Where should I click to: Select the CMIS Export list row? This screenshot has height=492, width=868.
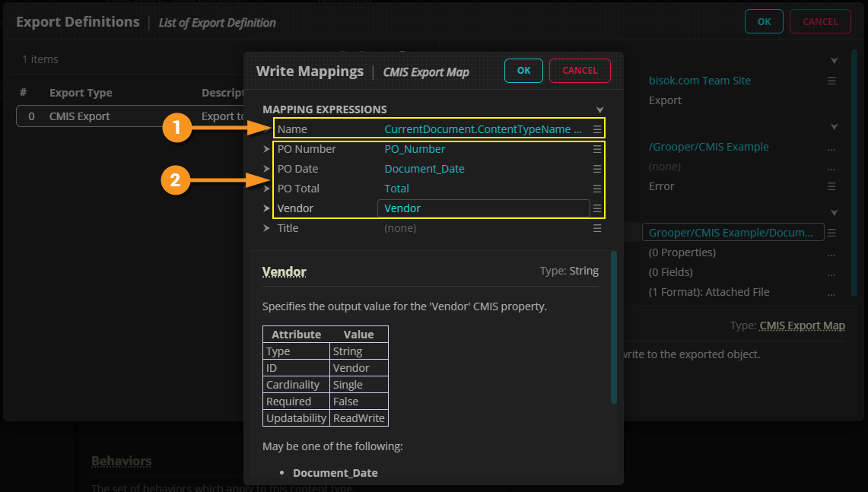(107, 116)
